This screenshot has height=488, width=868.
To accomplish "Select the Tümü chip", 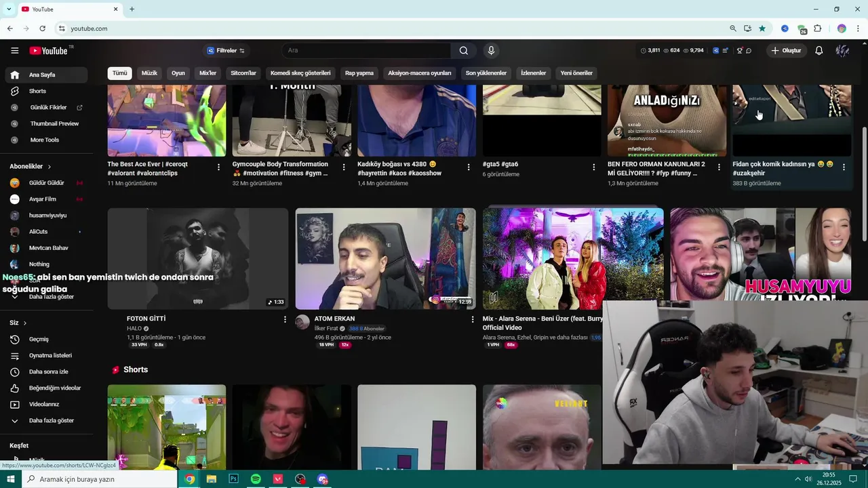I will [119, 73].
